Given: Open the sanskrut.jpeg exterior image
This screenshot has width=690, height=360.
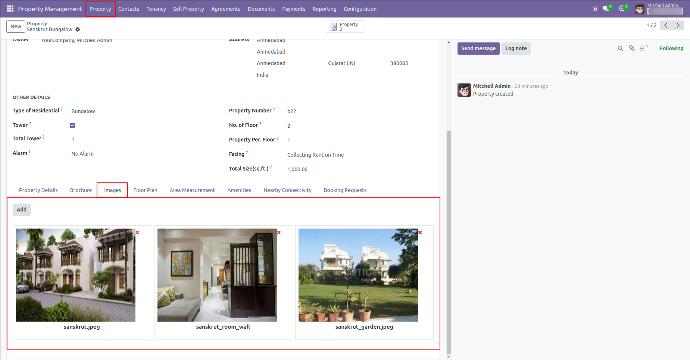Looking at the screenshot, I should click(76, 275).
